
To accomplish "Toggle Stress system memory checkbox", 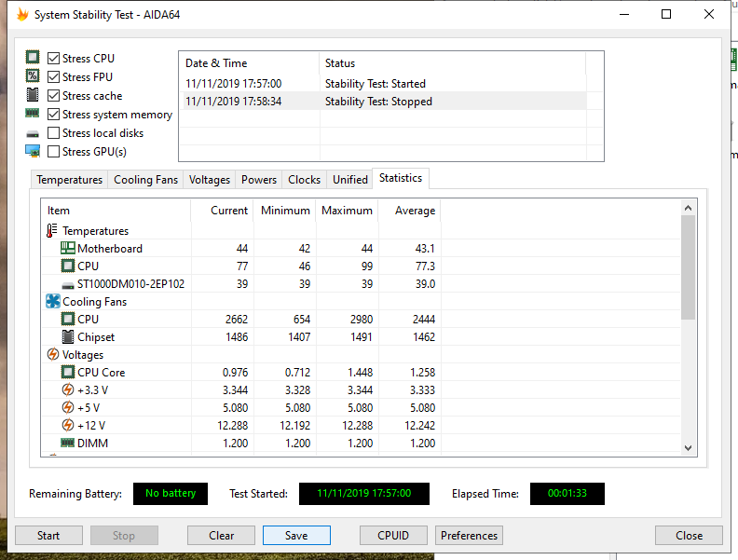I will tap(54, 115).
